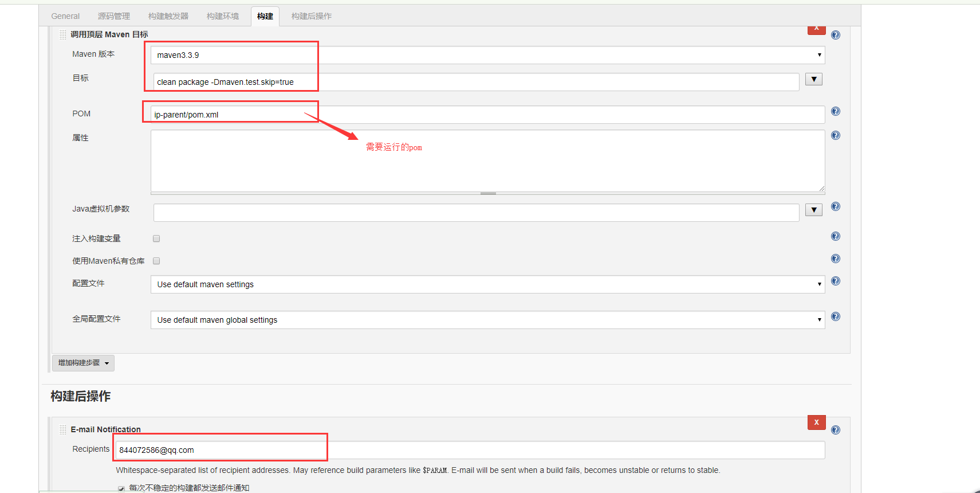Open 增加构建步骤 dropdown button
Image resolution: width=980 pixels, height=493 pixels.
tap(83, 363)
